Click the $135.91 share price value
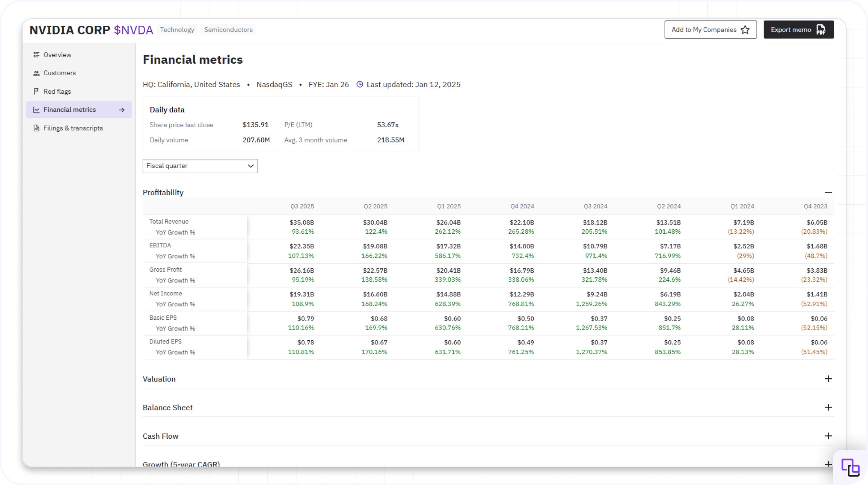This screenshot has width=868, height=485. tap(256, 125)
